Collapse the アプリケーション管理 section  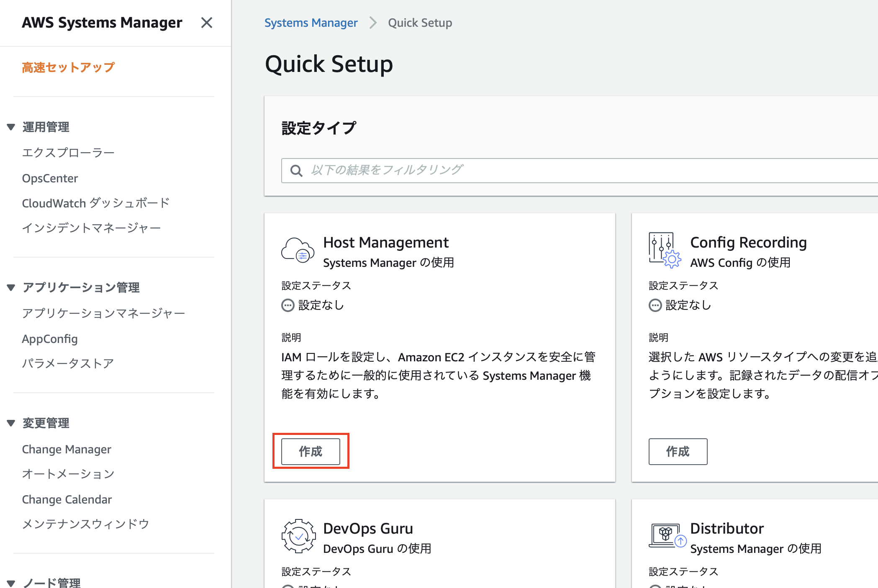(10, 287)
